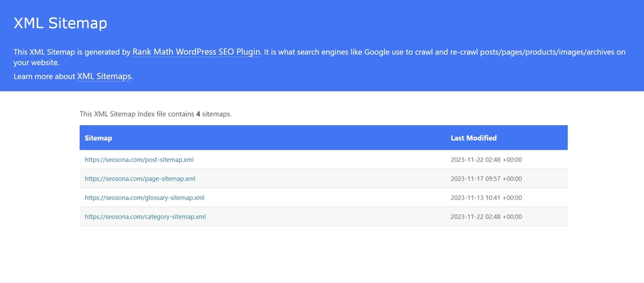Click the XML Sitemap page title
Screen dimensions: 644x283
tap(61, 23)
